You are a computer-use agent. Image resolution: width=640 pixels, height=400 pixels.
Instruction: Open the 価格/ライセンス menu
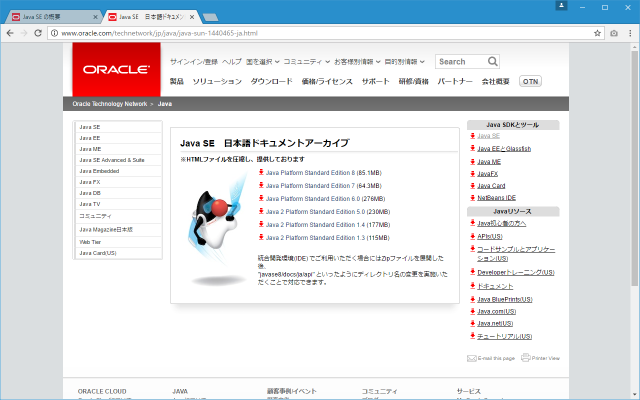(327, 81)
